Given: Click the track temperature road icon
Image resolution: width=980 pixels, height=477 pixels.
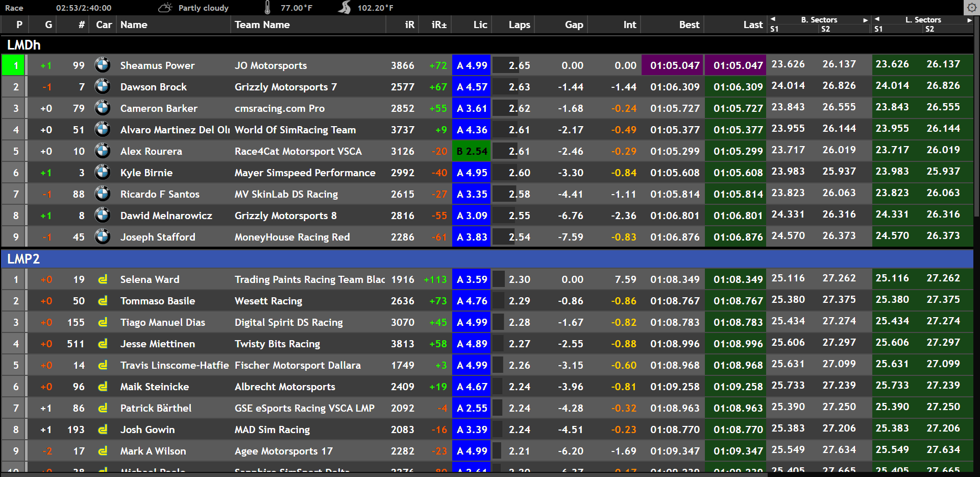Looking at the screenshot, I should point(345,8).
